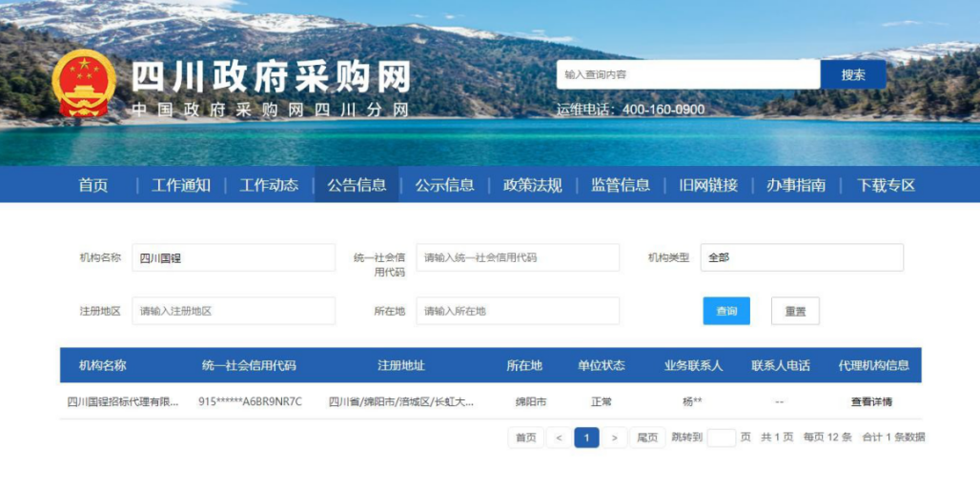
Task: Click the 合计 1 条数据 total text
Action: [893, 438]
